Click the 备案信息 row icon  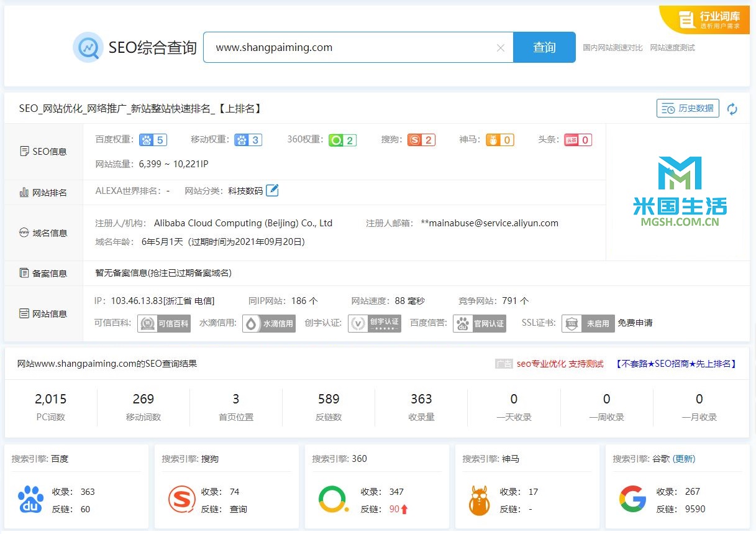click(24, 273)
